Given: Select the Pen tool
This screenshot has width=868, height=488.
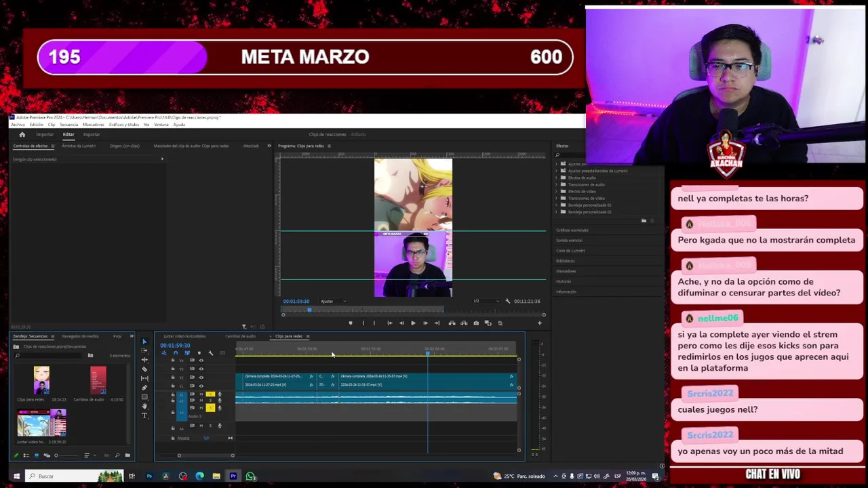Looking at the screenshot, I should click(144, 388).
